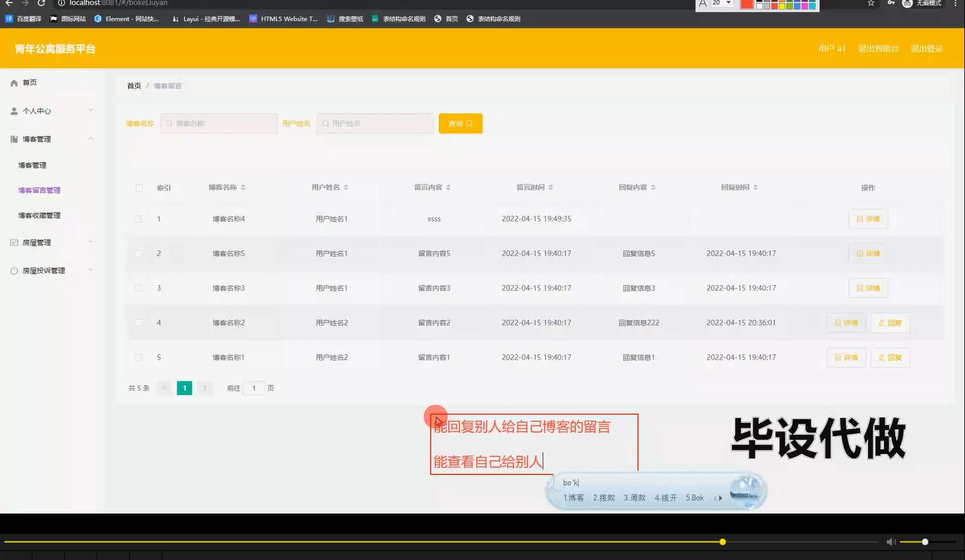Bookmark this page with the star icon
The image size is (965, 560).
pos(871,3)
